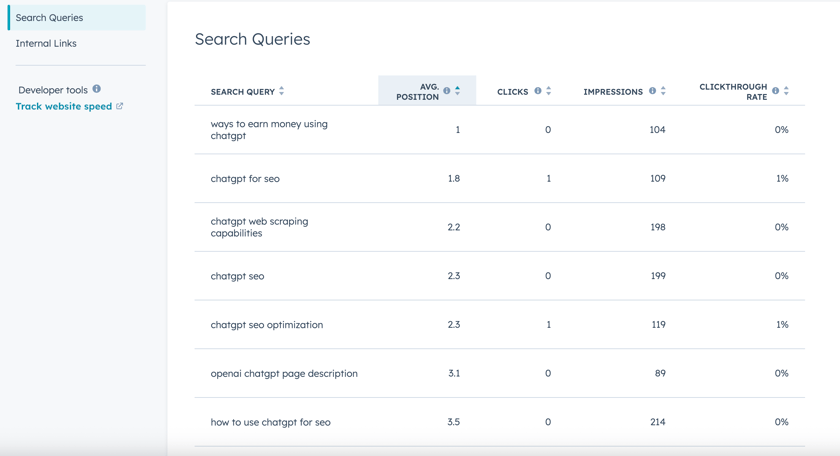
Task: Click the external link icon beside Track website speed
Action: pyautogui.click(x=119, y=106)
